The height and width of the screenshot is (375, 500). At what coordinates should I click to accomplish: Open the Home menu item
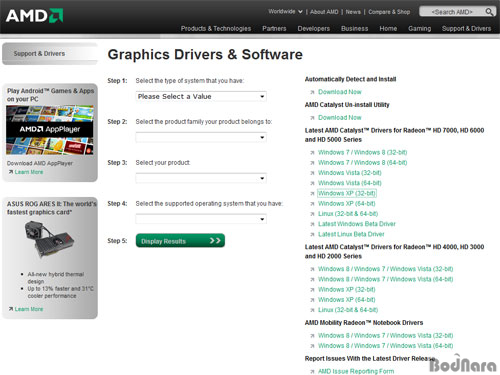click(388, 29)
